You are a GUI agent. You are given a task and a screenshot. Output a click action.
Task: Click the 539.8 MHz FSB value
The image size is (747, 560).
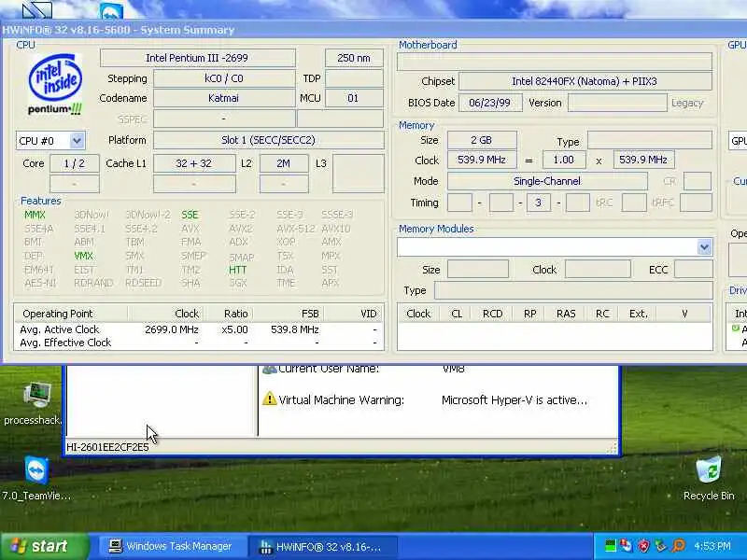click(x=295, y=329)
